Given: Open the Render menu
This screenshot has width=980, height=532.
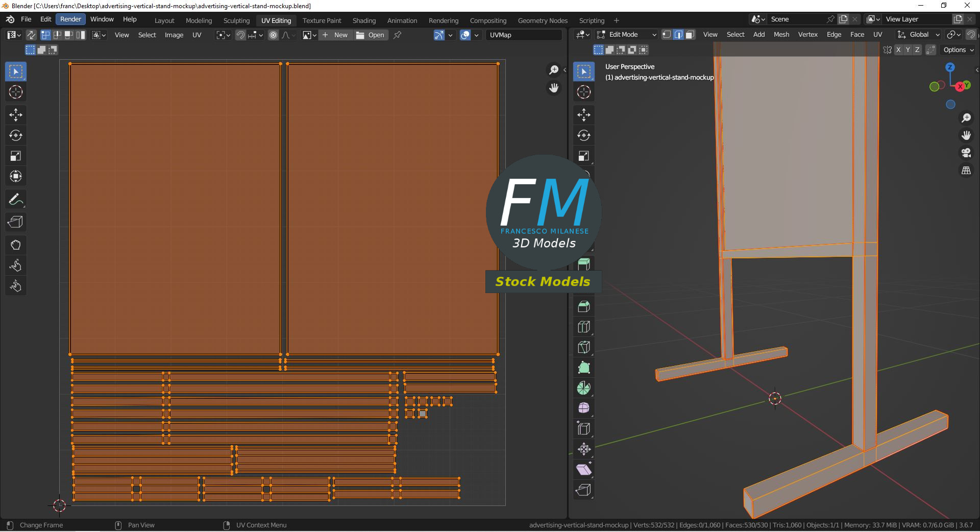Looking at the screenshot, I should [70, 19].
